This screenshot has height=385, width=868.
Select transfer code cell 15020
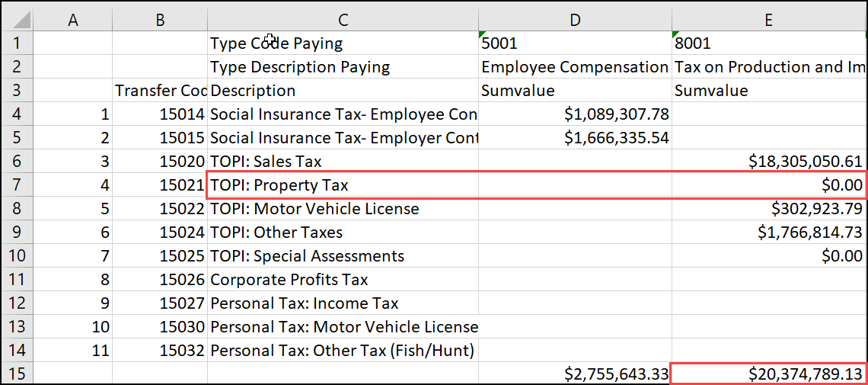tap(160, 161)
